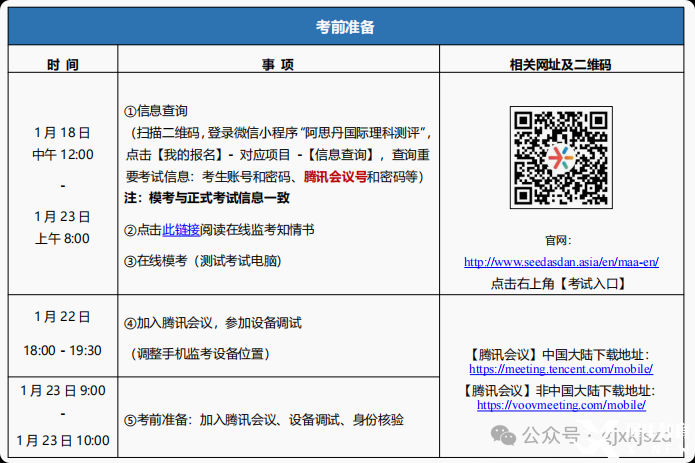Click the （调整手机监考设备位置）text

[199, 354]
